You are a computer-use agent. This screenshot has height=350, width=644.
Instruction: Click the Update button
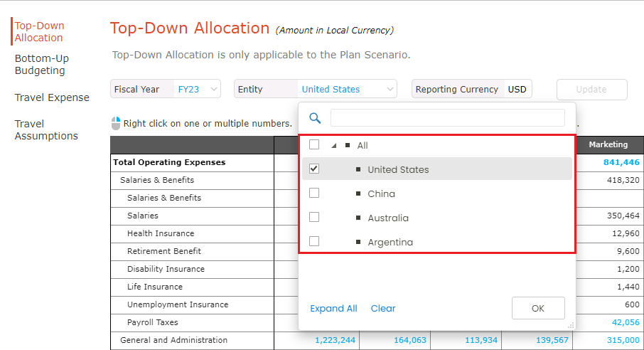[x=592, y=89]
